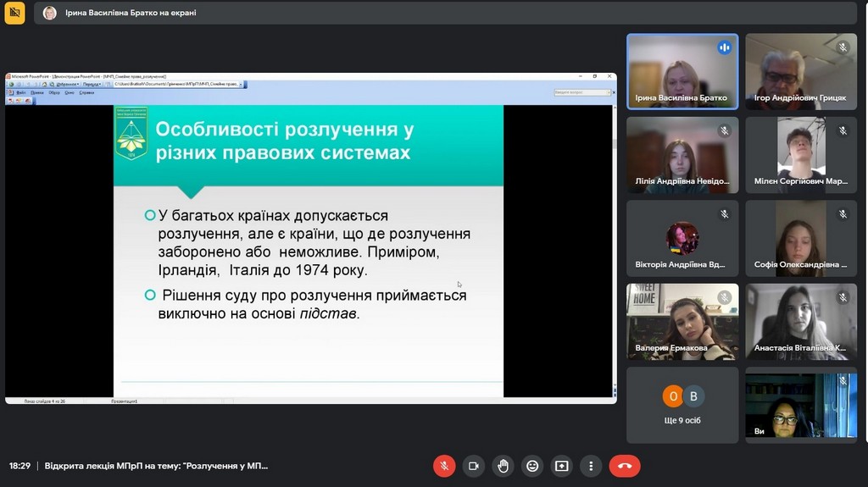Click the present screen icon

[561, 466]
